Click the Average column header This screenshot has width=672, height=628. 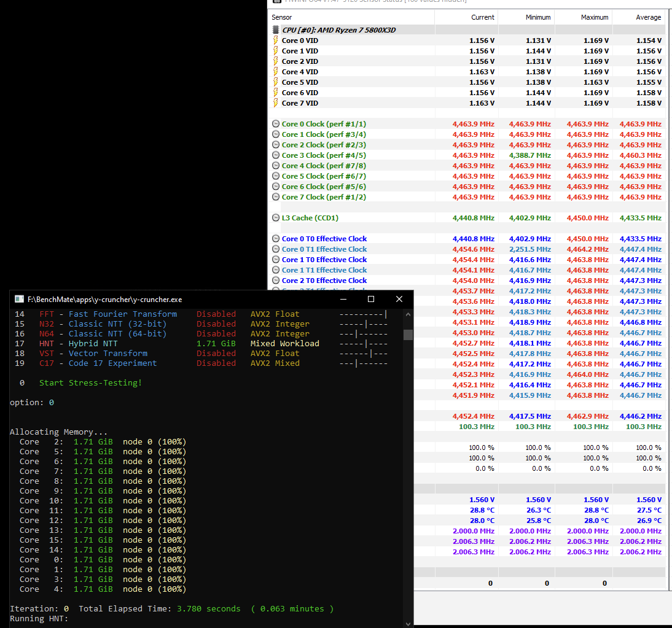tap(649, 17)
